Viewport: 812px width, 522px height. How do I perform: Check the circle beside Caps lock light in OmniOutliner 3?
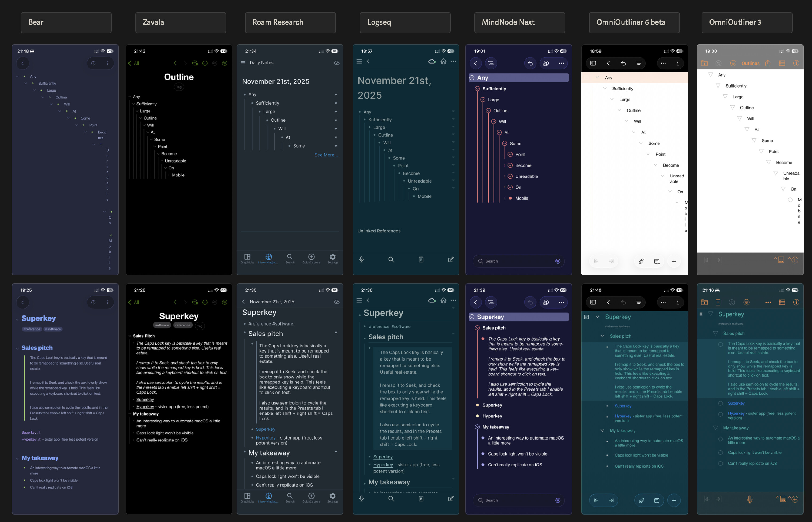720,453
